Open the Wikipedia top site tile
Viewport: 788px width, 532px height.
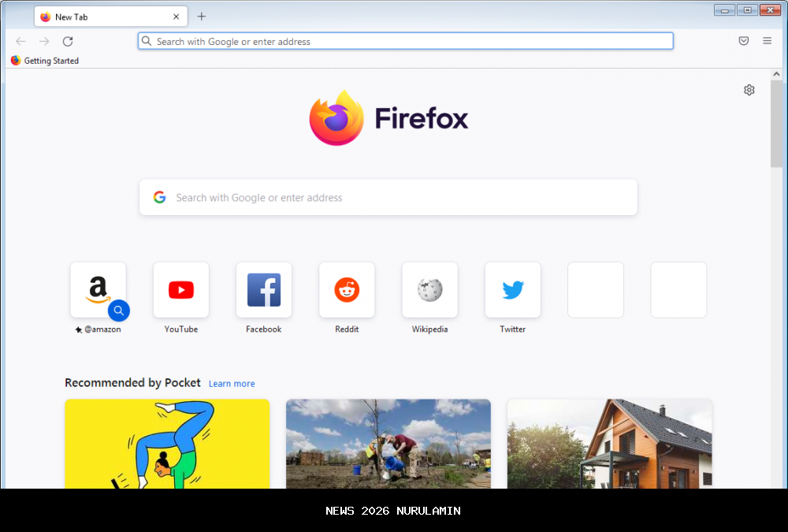tap(429, 290)
